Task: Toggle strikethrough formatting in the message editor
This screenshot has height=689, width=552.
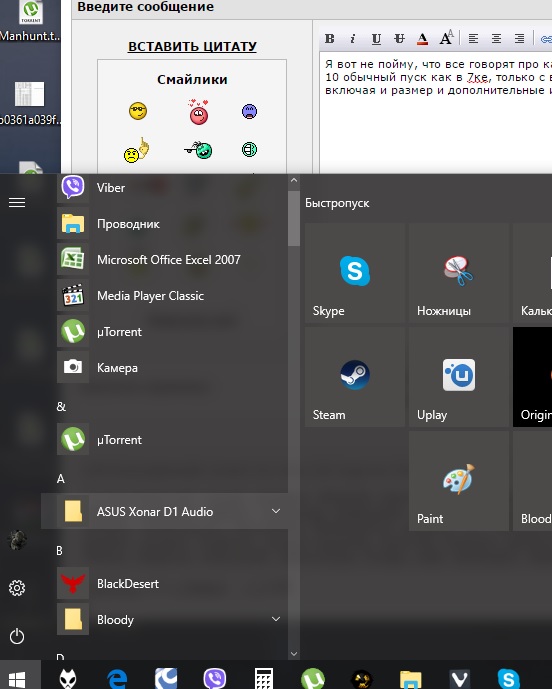Action: [x=399, y=39]
